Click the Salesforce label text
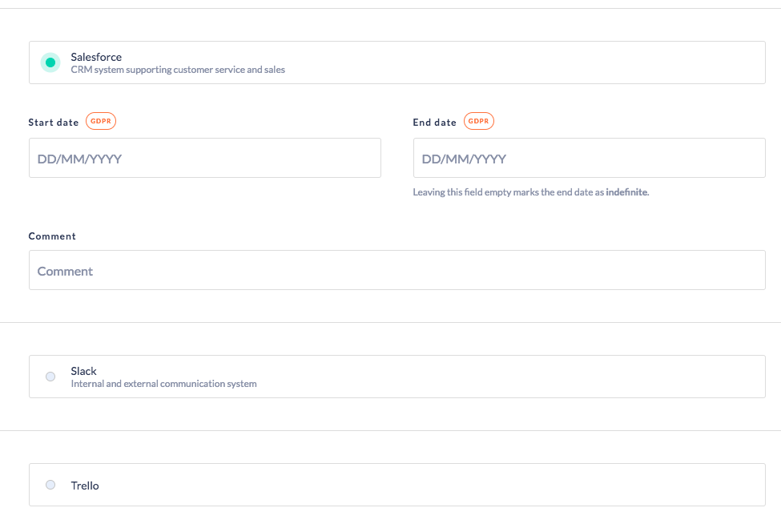Viewport: 781px width, 532px height. 96,57
